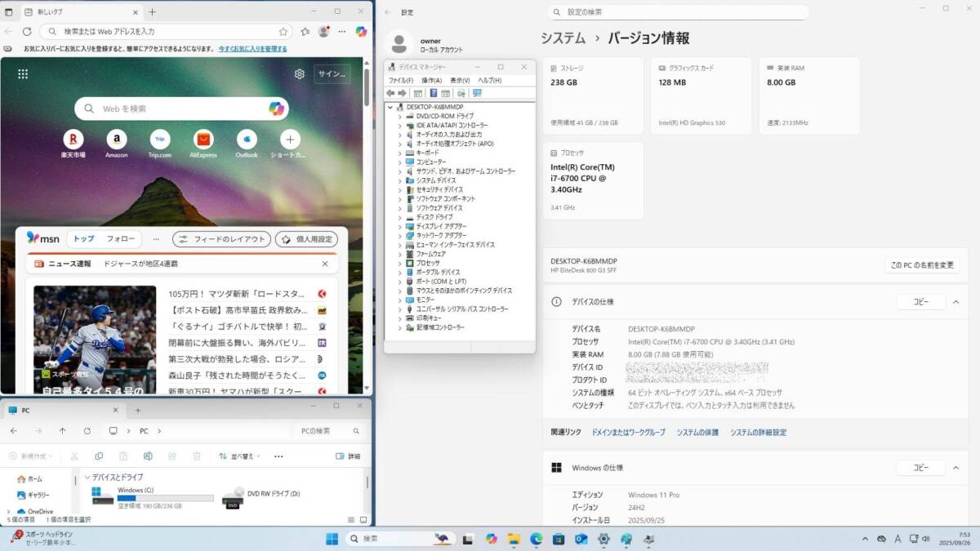Open the Windows Start button on taskbar
The height and width of the screenshot is (551, 980).
332,539
